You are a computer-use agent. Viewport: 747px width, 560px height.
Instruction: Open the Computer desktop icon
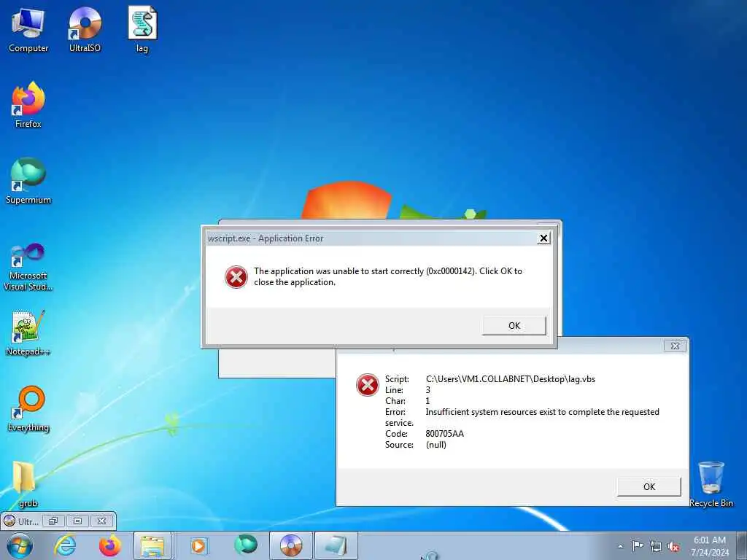coord(28,29)
